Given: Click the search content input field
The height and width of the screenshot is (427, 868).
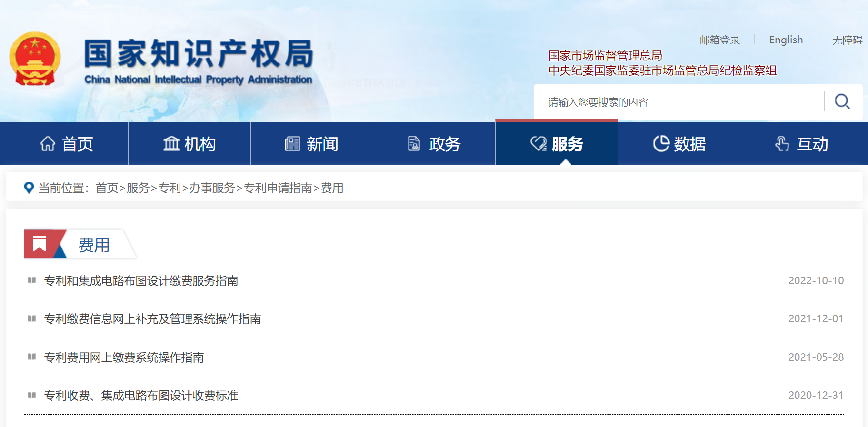Looking at the screenshot, I should click(681, 102).
